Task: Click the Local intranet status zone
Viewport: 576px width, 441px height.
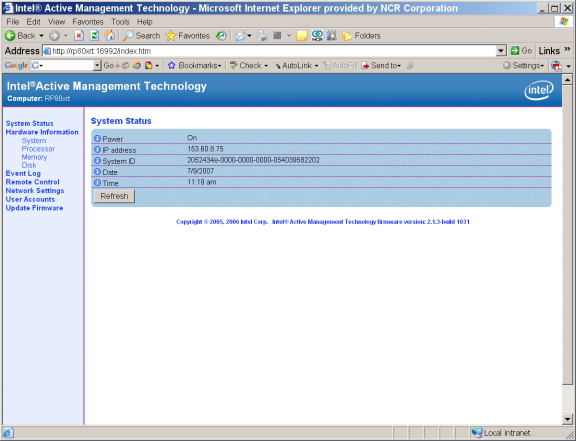Action: 501,433
